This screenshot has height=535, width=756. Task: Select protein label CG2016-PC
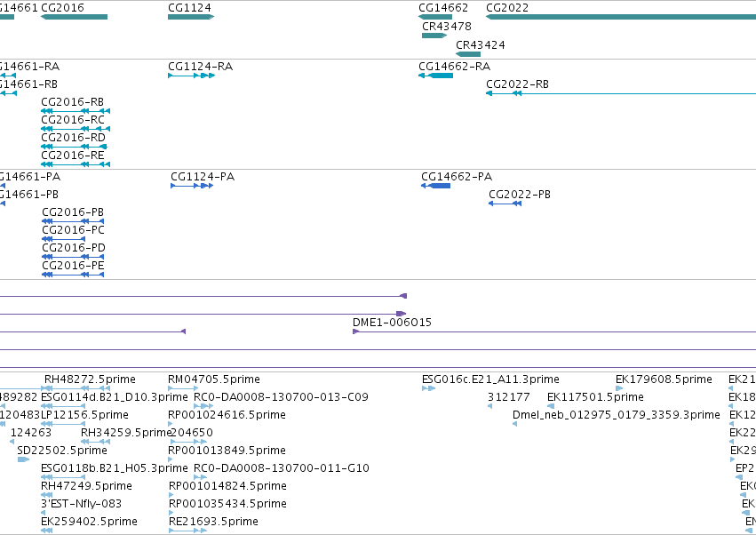click(x=73, y=230)
